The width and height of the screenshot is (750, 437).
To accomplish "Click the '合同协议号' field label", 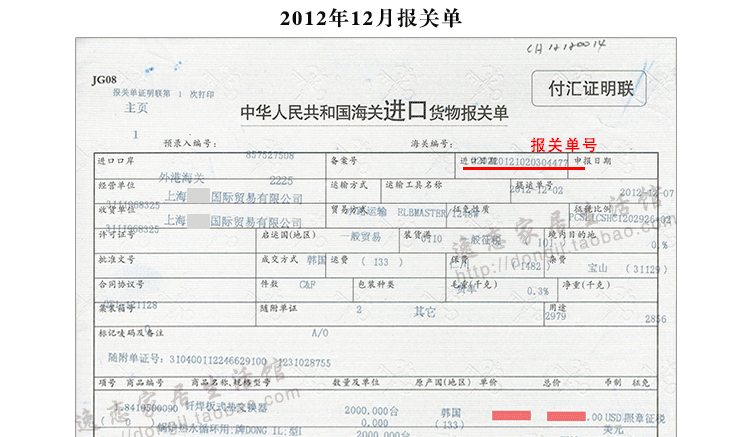I will pyautogui.click(x=121, y=284).
